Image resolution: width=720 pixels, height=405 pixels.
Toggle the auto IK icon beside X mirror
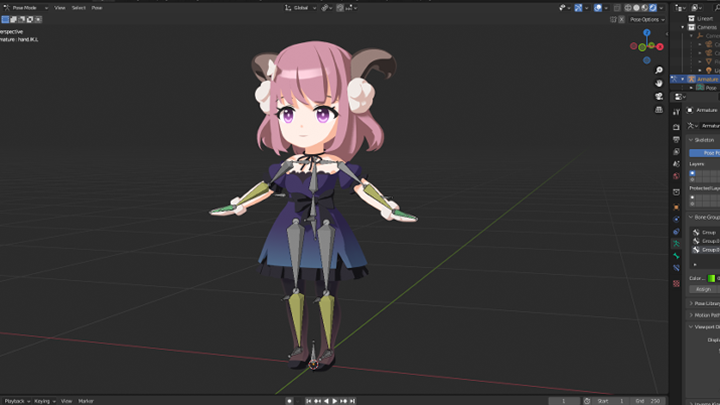click(613, 20)
